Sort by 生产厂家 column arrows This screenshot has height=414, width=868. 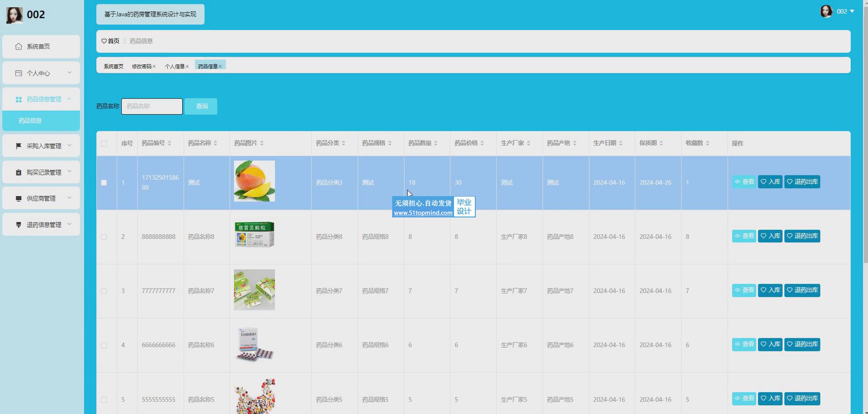pyautogui.click(x=529, y=143)
